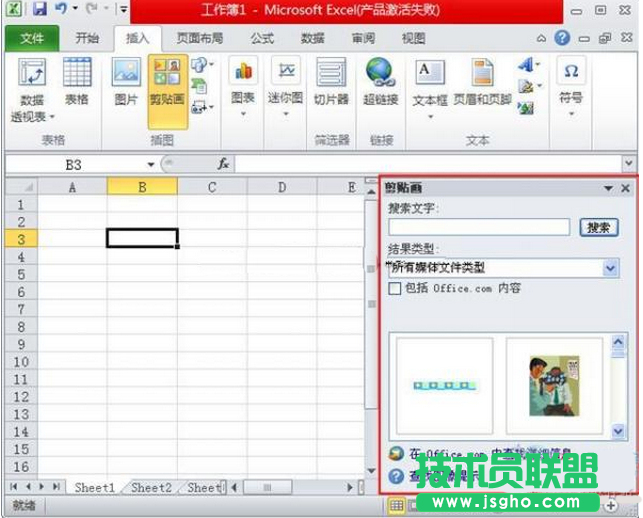Click the Select All corner of the grid

pos(21,187)
